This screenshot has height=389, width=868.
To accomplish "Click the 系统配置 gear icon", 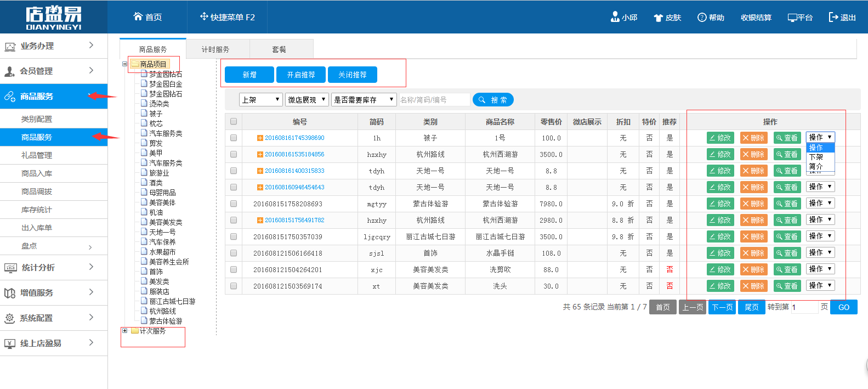I will coord(10,318).
